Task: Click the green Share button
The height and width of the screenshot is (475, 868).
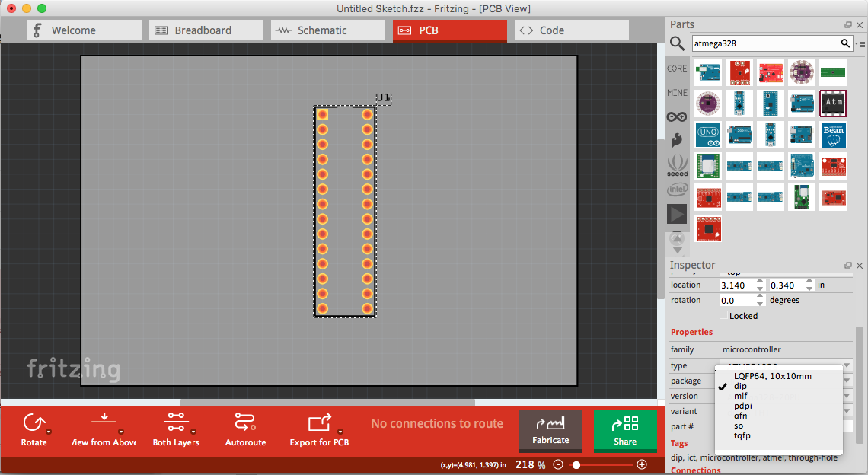Action: tap(624, 431)
